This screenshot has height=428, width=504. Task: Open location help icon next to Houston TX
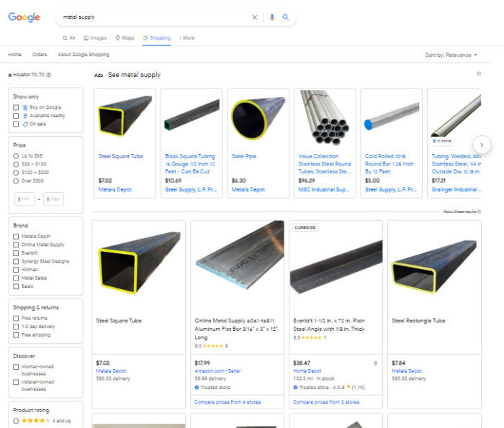pos(48,75)
